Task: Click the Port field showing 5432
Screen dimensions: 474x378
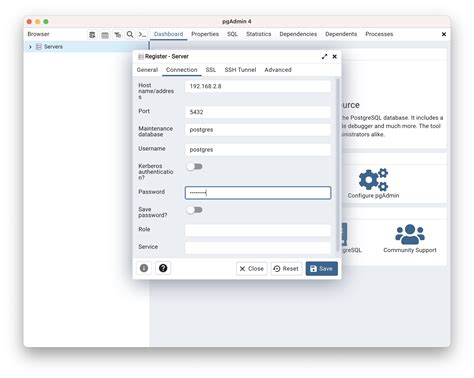Action: [x=258, y=112]
